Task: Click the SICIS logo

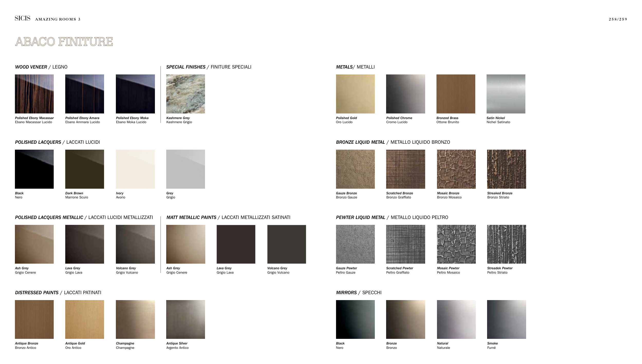Action: 22,18
